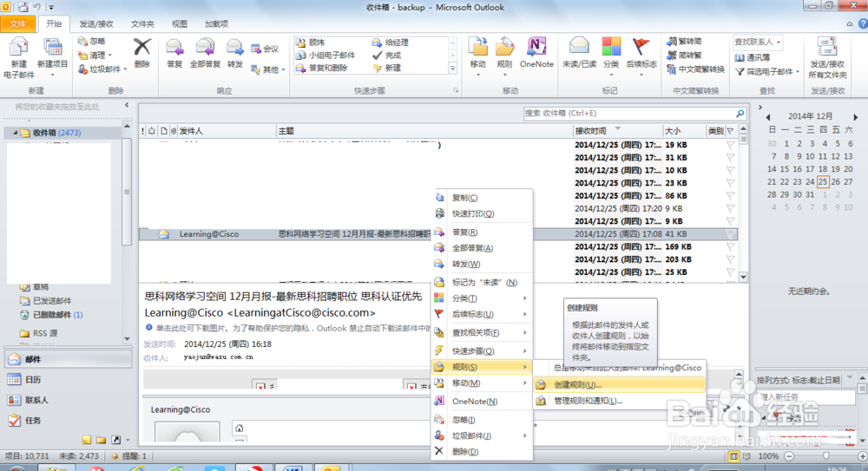Open the Calendar navigation pane button

click(68, 380)
